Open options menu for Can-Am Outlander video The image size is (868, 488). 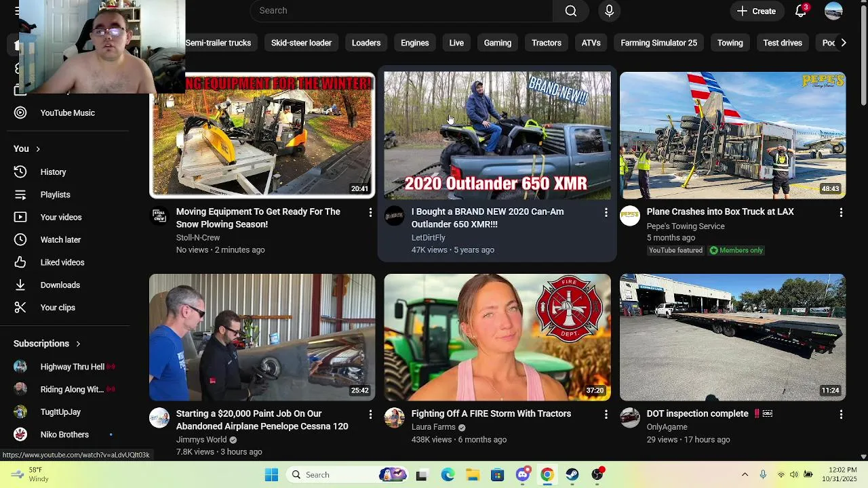click(x=606, y=213)
